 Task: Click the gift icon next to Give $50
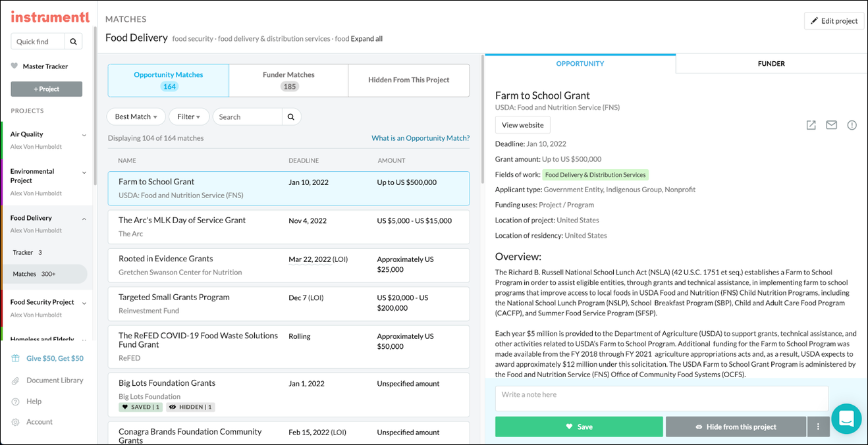point(14,359)
